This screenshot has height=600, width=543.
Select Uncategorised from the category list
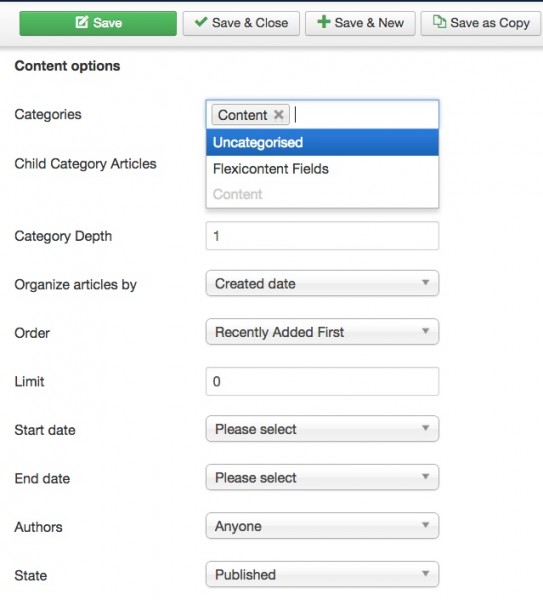322,142
